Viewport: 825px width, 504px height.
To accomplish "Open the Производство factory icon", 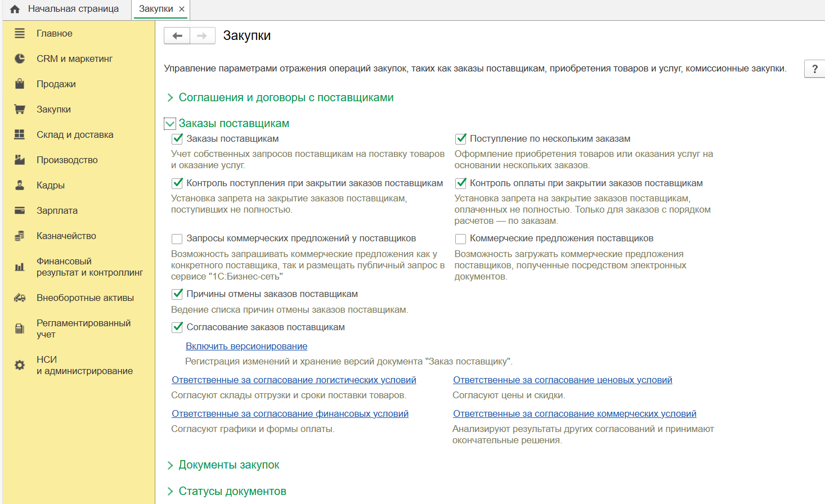I will coord(20,160).
